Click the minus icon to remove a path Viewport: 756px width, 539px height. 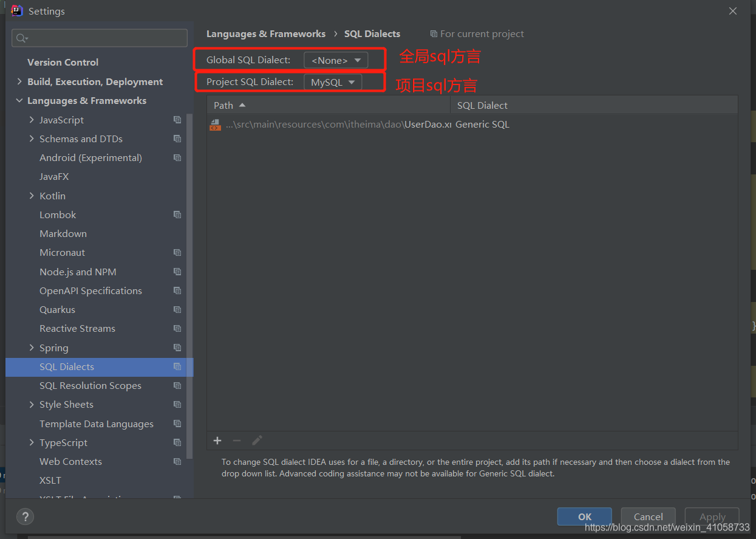[x=237, y=441]
